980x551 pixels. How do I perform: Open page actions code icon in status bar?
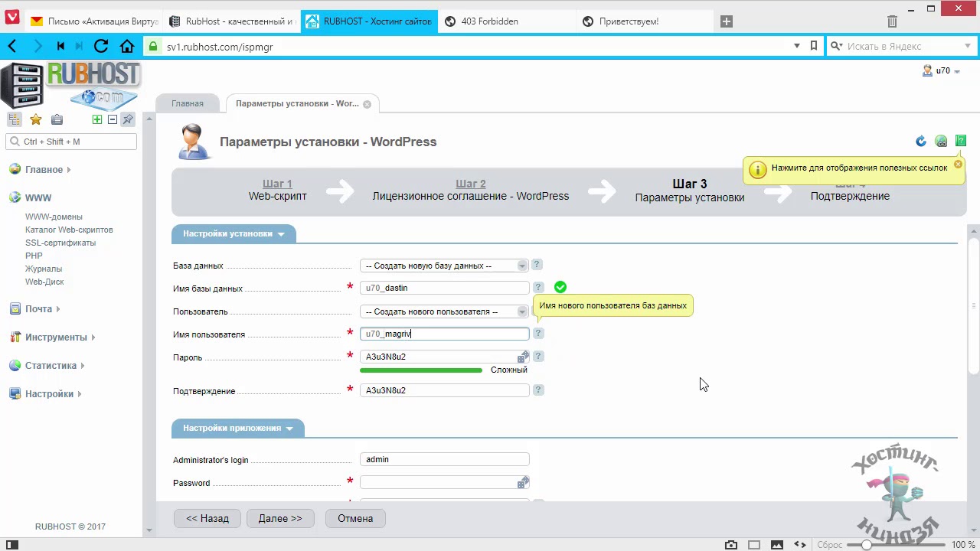800,545
